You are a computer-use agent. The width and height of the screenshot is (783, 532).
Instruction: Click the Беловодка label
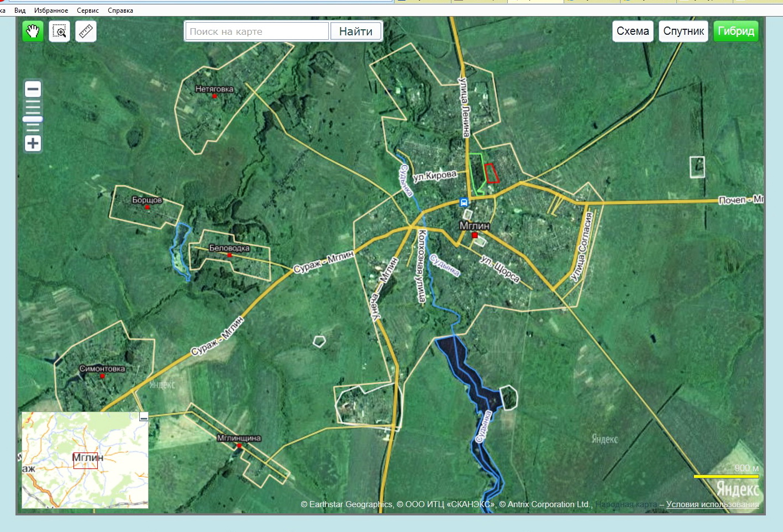[x=229, y=248]
